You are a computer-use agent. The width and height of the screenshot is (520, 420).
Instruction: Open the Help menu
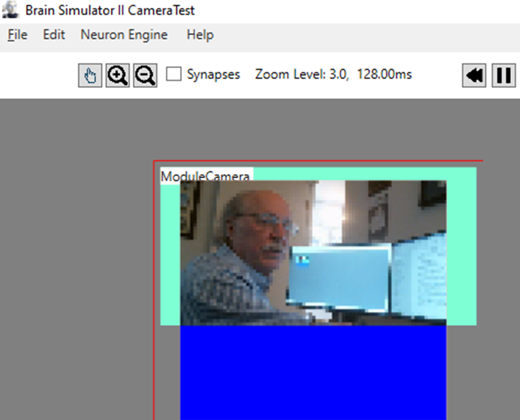200,35
